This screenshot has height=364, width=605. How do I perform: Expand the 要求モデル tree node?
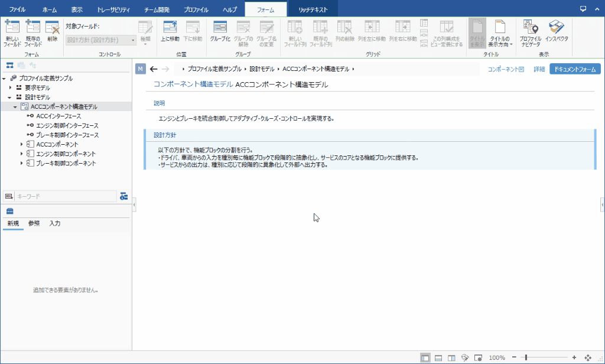pyautogui.click(x=10, y=87)
